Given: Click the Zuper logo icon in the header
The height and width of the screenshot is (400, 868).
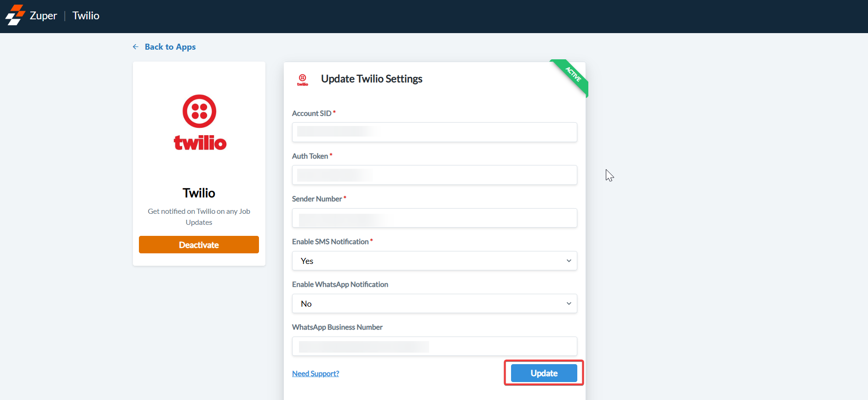Looking at the screenshot, I should [x=15, y=15].
